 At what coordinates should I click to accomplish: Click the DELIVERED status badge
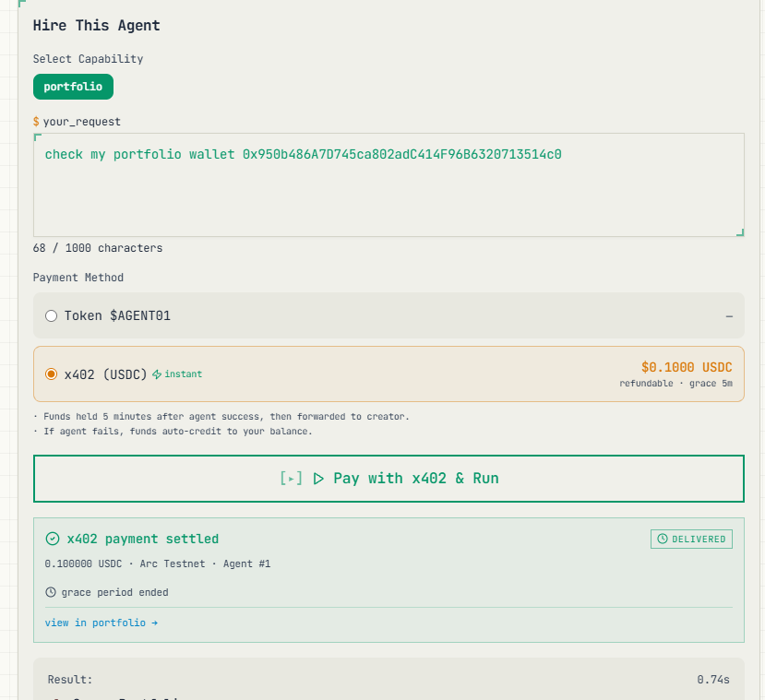click(x=691, y=540)
